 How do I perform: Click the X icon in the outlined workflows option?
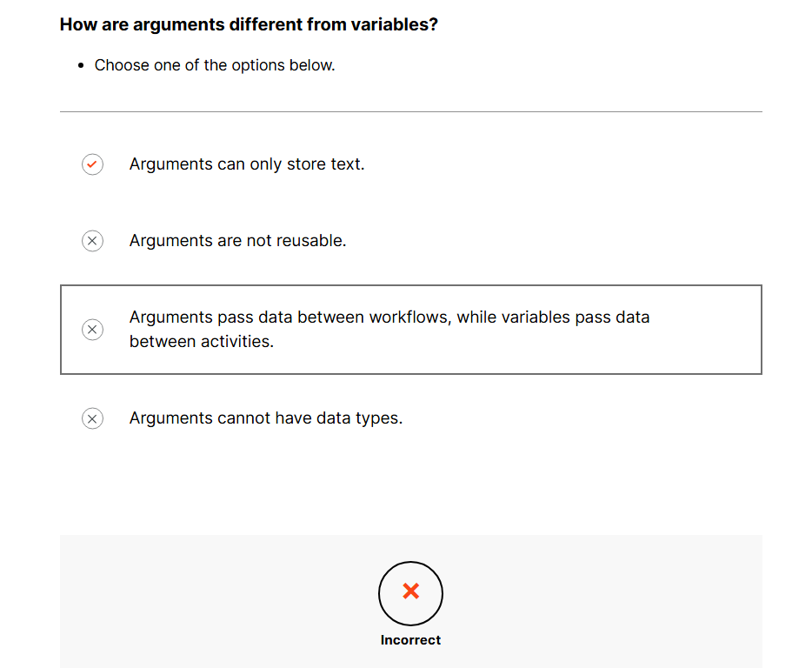92,330
